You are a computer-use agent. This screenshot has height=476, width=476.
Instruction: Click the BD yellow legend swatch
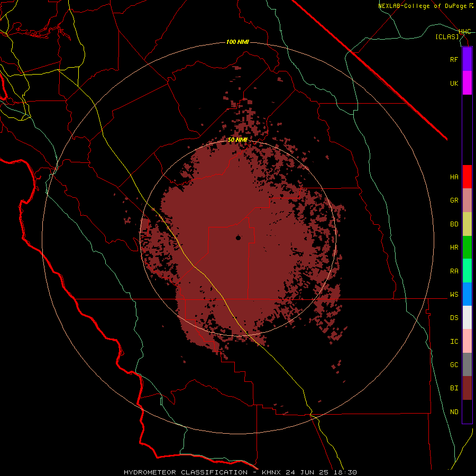(467, 224)
